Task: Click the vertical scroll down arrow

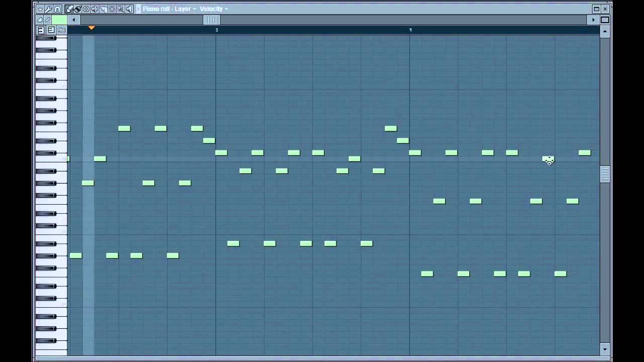Action: click(x=605, y=349)
